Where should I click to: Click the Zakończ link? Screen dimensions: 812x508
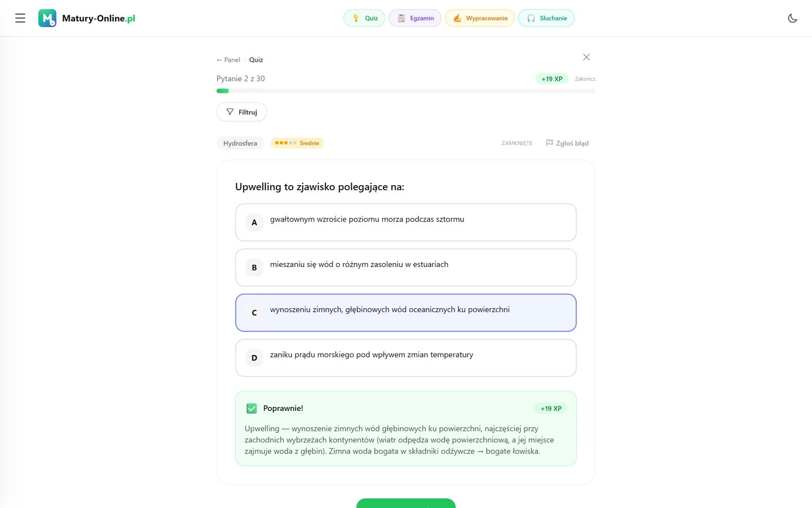click(x=585, y=79)
